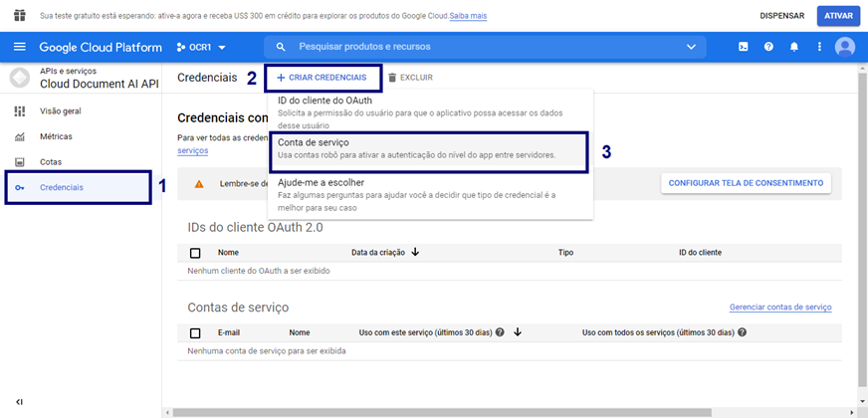Click DISPENSAR in the trial banner
The image size is (868, 418).
click(781, 16)
